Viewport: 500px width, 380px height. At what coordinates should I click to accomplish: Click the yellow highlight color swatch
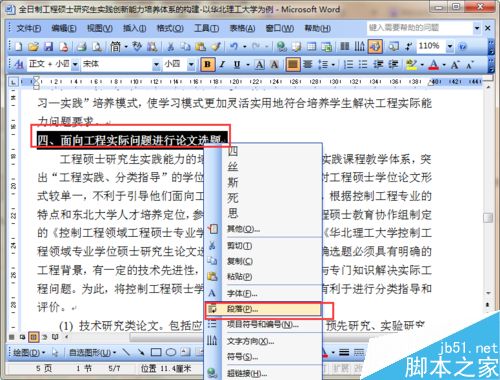click(x=412, y=64)
